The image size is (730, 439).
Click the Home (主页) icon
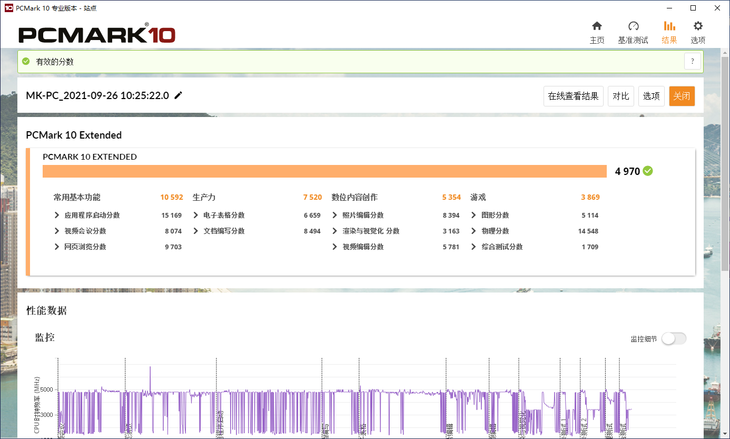tap(597, 27)
